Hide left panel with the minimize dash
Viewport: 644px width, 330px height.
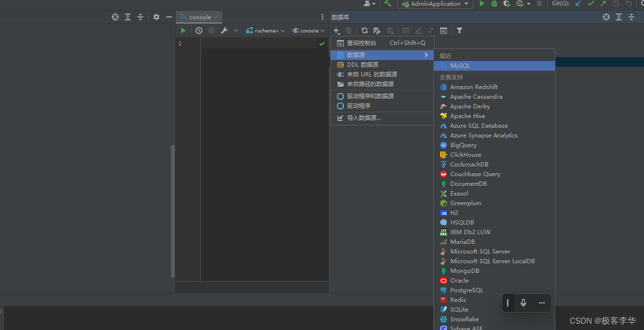(x=169, y=17)
